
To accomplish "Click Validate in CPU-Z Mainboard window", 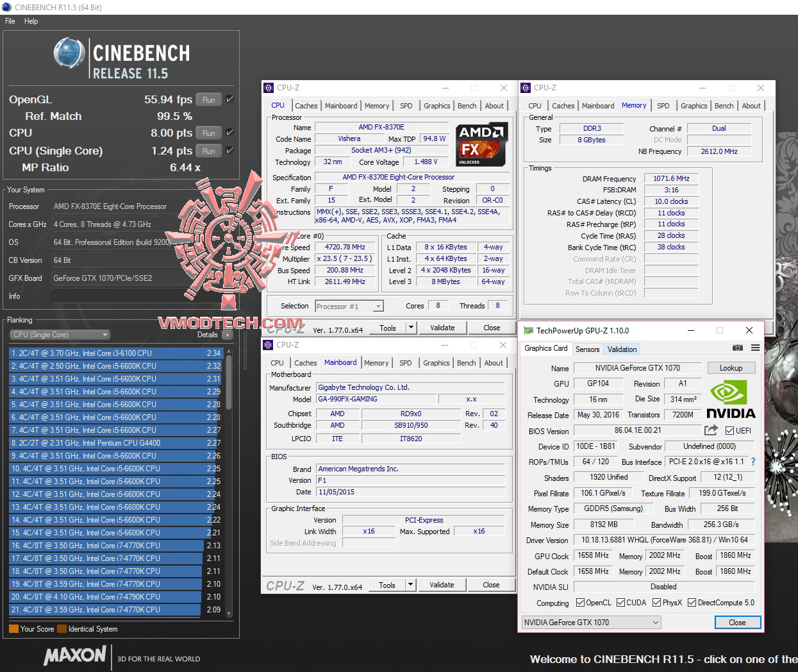I will 442,585.
